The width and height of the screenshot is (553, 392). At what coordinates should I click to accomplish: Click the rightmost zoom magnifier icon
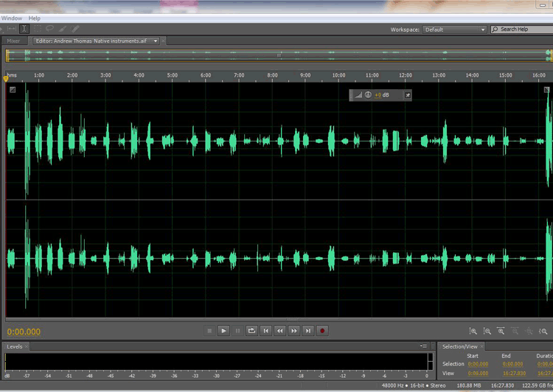tap(543, 332)
